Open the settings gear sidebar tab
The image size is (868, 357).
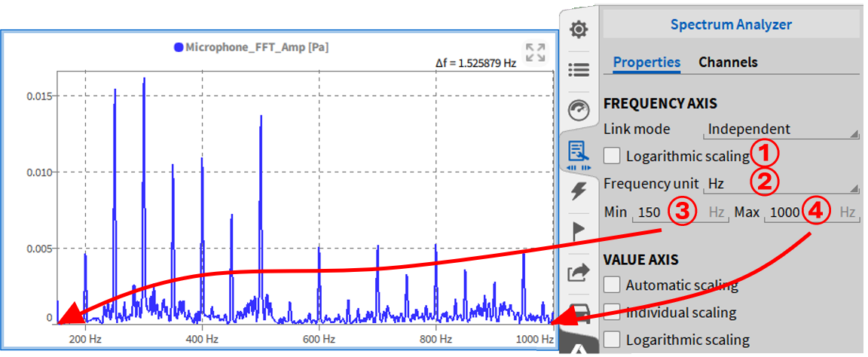coord(579,29)
